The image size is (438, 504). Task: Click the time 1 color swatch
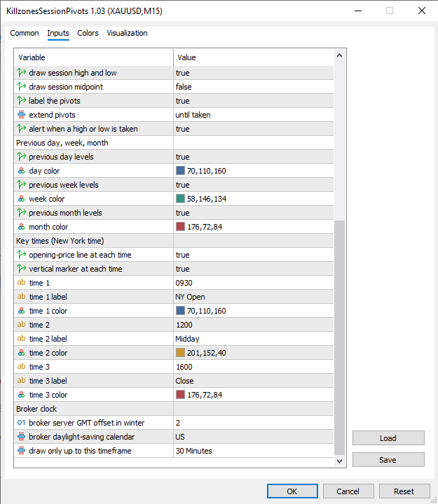pyautogui.click(x=180, y=310)
